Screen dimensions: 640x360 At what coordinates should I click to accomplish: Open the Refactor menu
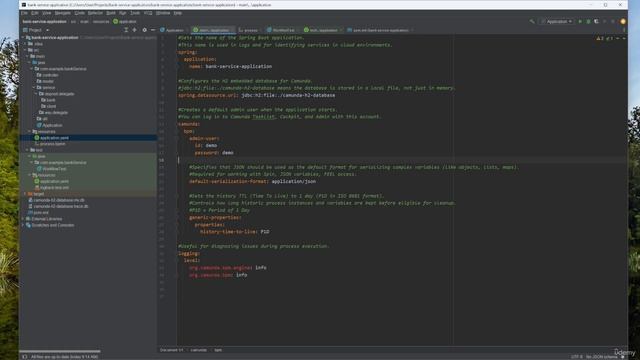[95, 13]
